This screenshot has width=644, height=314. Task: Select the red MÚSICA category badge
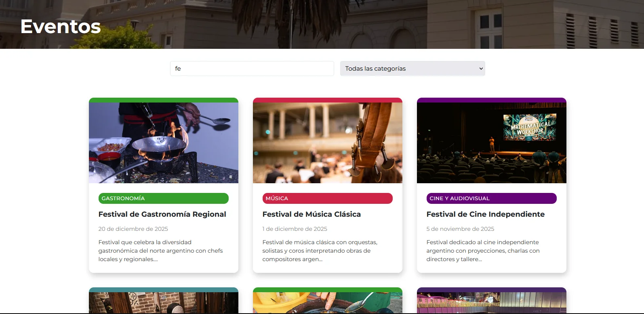point(327,198)
